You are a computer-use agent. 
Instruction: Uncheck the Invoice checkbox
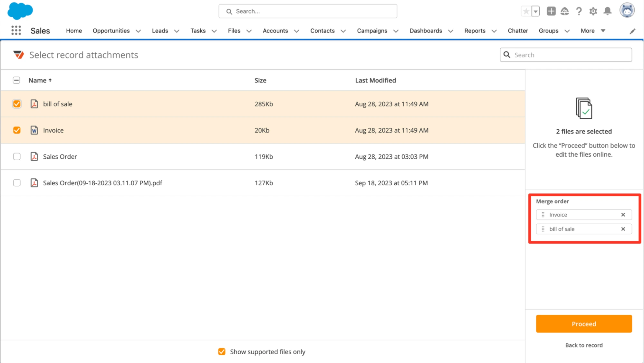[17, 130]
